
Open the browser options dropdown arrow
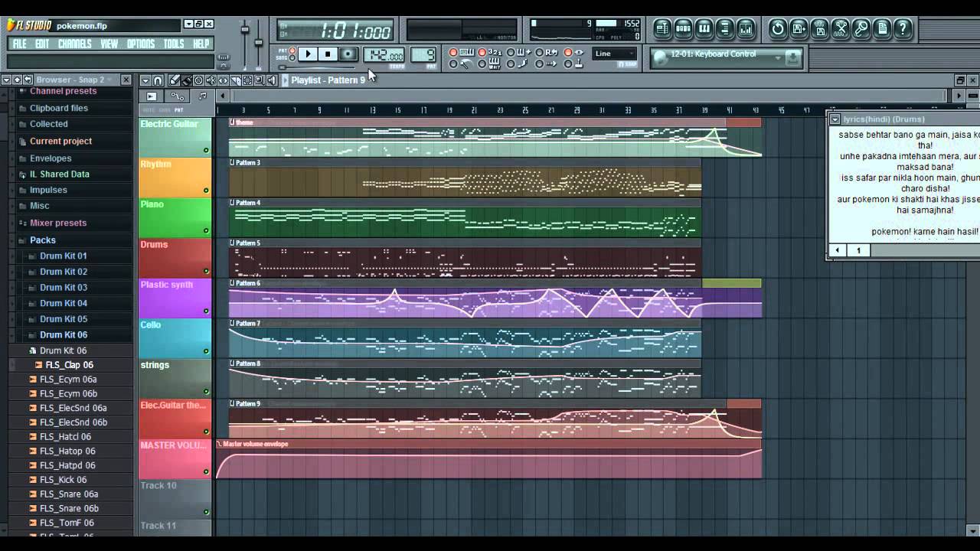tap(6, 80)
